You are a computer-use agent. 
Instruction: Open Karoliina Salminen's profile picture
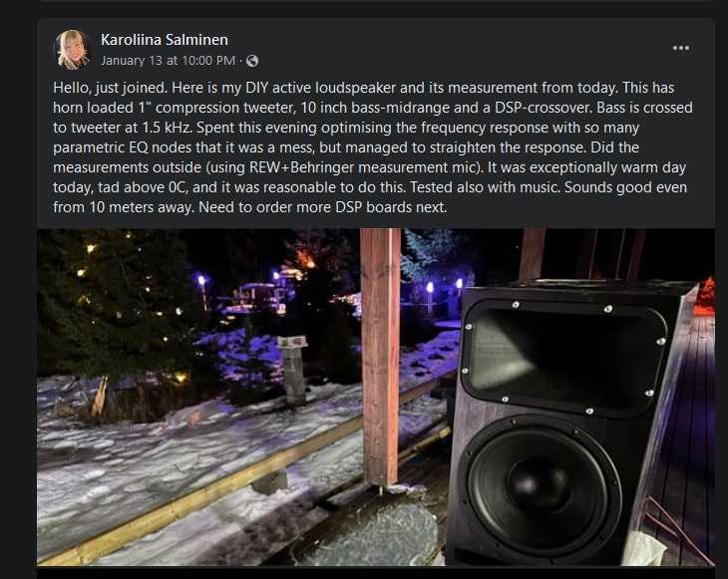click(72, 50)
